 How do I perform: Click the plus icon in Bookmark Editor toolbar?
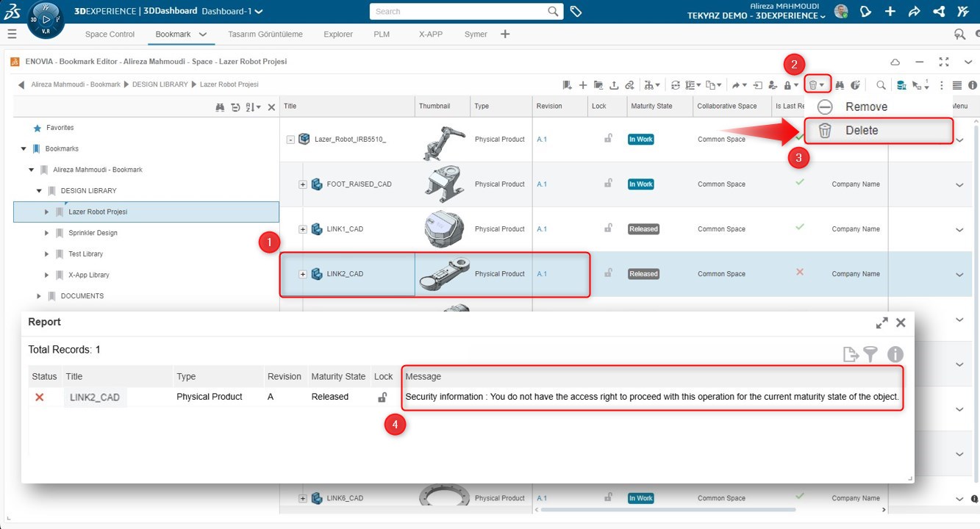click(x=583, y=85)
